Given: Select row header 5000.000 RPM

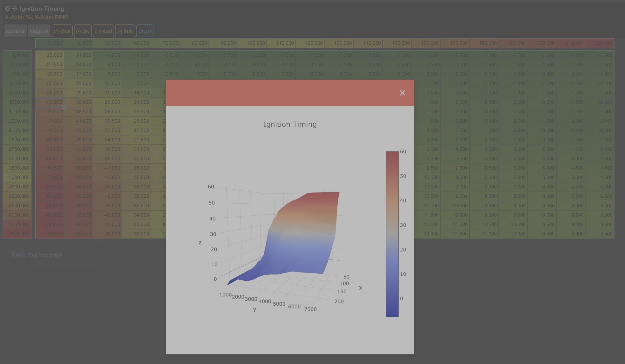Looking at the screenshot, I should point(17,196).
